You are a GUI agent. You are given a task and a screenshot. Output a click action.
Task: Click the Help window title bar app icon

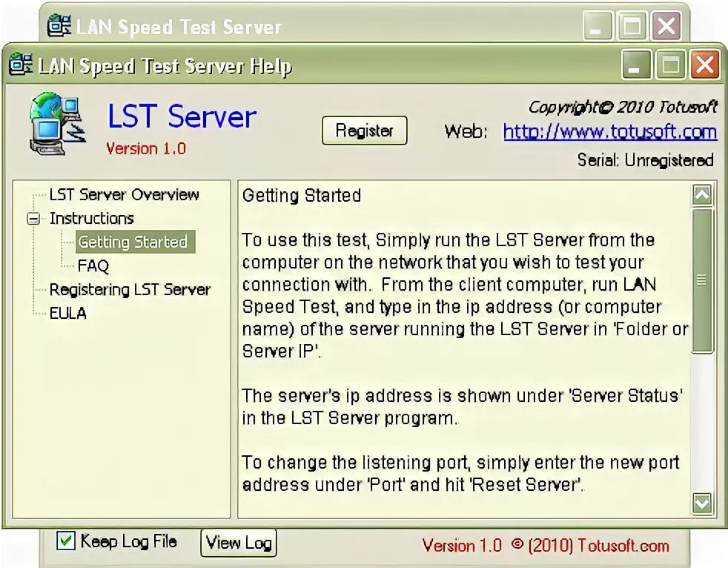[x=21, y=65]
